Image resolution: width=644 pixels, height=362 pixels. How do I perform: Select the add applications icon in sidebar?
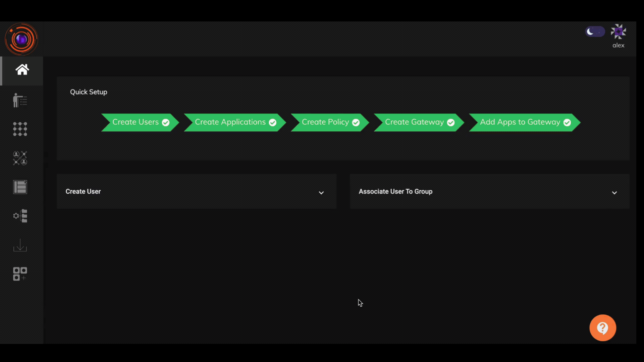tap(20, 273)
